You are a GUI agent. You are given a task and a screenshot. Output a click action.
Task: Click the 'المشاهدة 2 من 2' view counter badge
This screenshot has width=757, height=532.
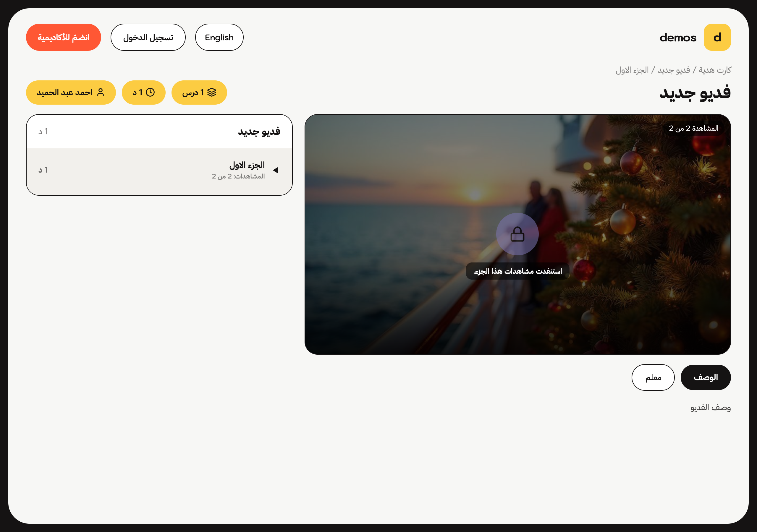coord(693,128)
